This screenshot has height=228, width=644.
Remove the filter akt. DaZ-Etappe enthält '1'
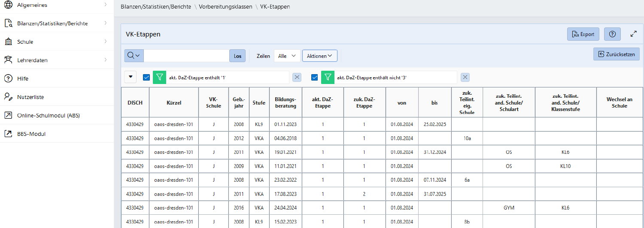coord(297,77)
